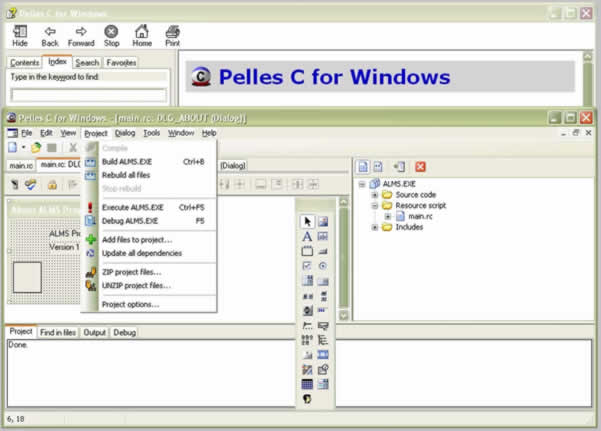Viewport: 601px width, 431px height.
Task: Select the lightbulb custom control tool
Action: (307, 399)
